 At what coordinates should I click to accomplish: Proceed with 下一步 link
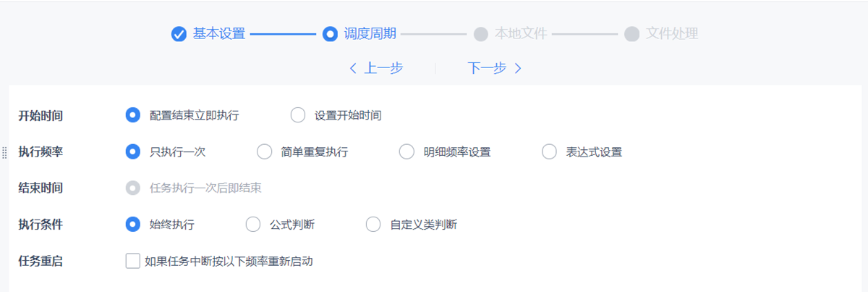click(494, 68)
